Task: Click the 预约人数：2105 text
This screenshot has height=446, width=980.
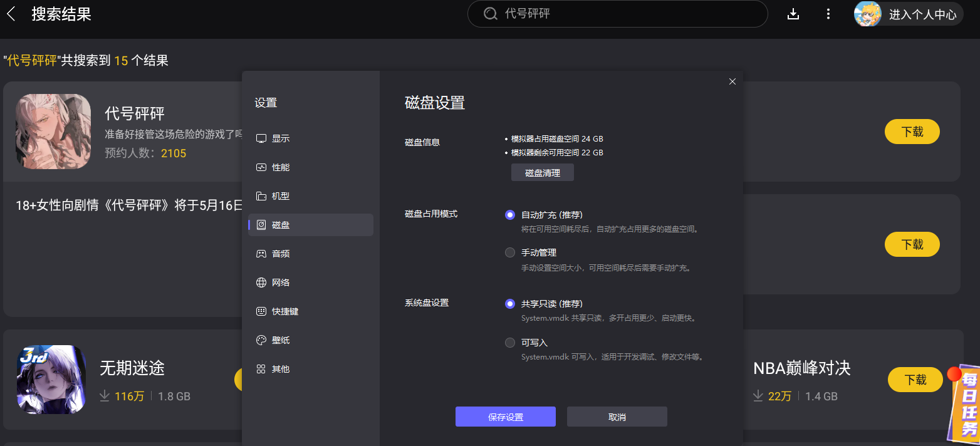Action: 145,153
